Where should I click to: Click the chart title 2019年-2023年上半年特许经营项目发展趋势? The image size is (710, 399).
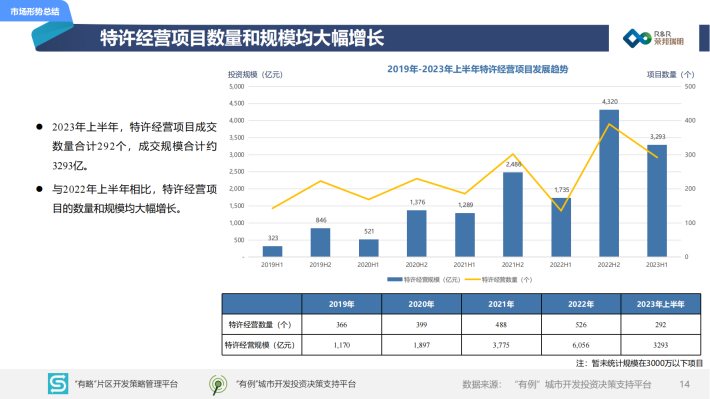coord(477,69)
